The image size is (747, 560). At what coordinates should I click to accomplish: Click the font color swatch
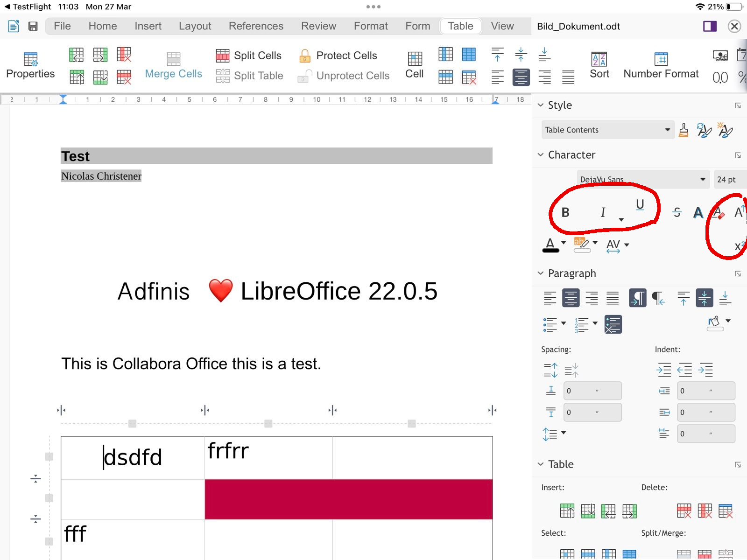click(551, 245)
